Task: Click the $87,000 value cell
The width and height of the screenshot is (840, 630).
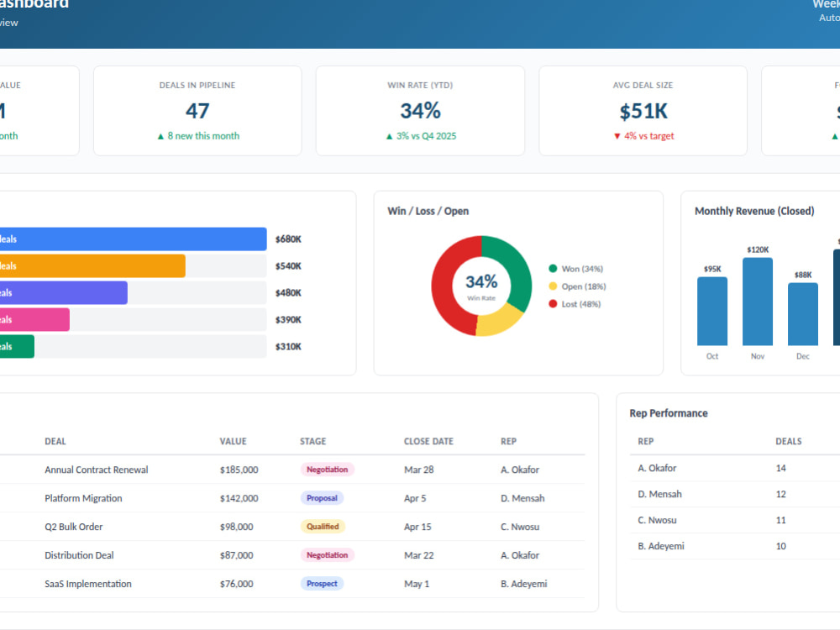Action: 236,555
